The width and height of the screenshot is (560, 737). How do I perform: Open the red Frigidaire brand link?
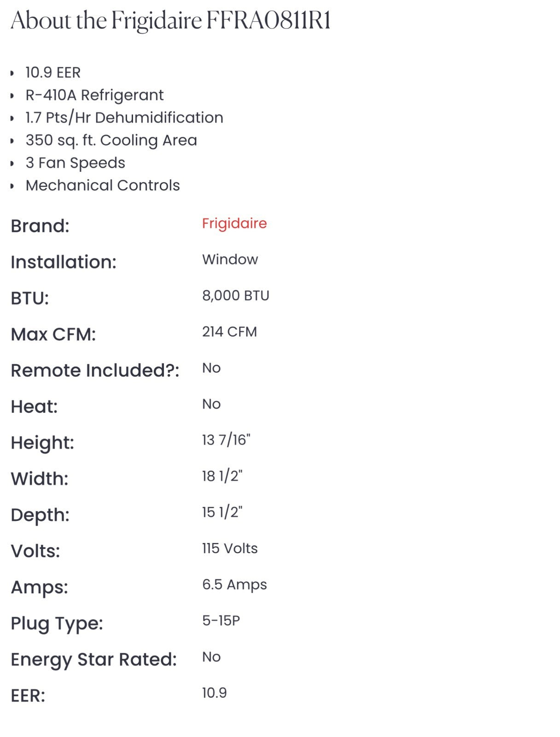(x=234, y=223)
